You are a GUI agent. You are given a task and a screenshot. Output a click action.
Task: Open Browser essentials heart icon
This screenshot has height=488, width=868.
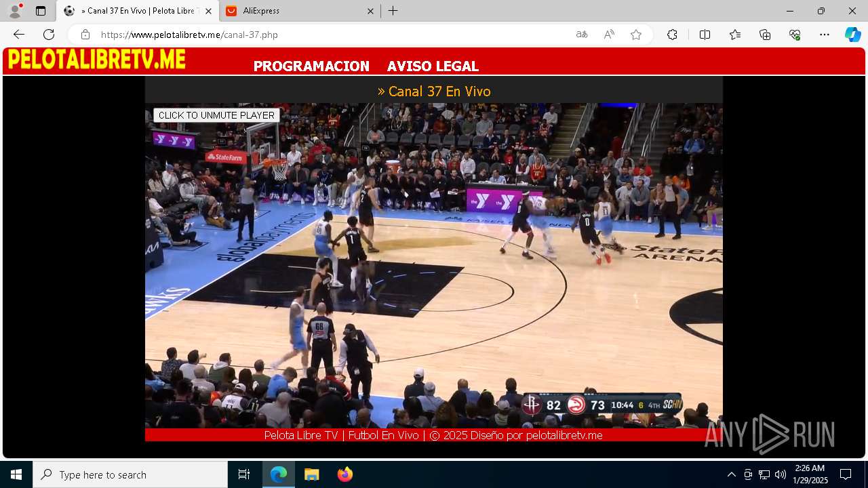[x=795, y=35]
